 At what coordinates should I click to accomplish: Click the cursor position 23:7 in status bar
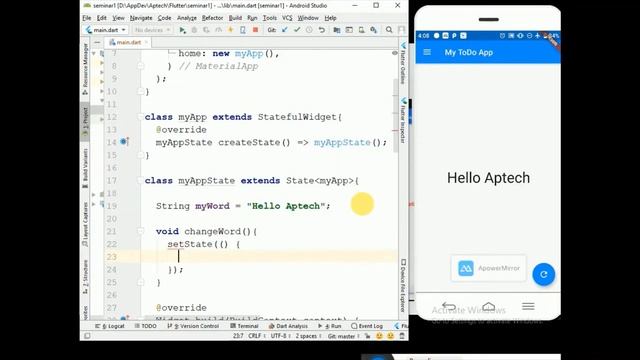(x=238, y=336)
